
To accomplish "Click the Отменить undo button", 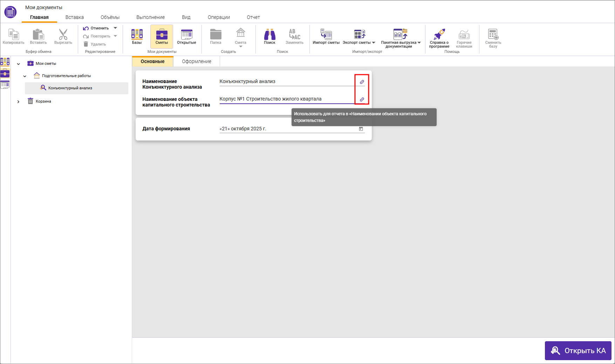I will [x=96, y=28].
